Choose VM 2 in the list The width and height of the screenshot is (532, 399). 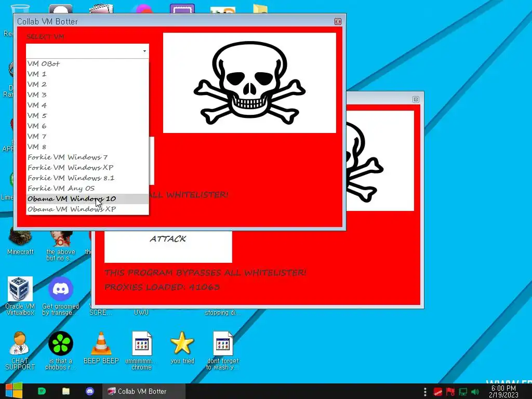(x=87, y=84)
